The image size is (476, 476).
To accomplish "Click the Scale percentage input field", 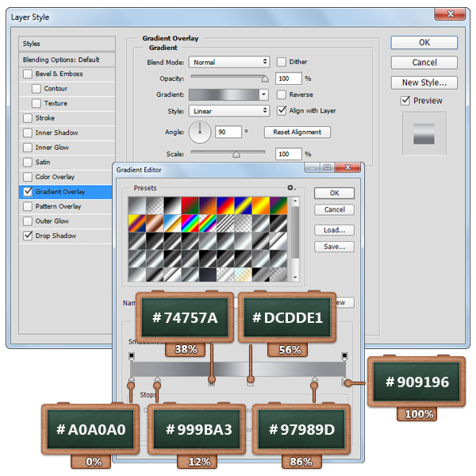I will pos(288,154).
